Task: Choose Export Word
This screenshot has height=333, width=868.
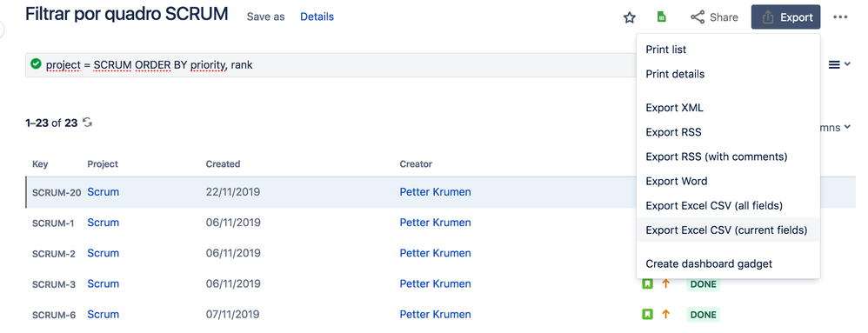Action: pos(728,181)
